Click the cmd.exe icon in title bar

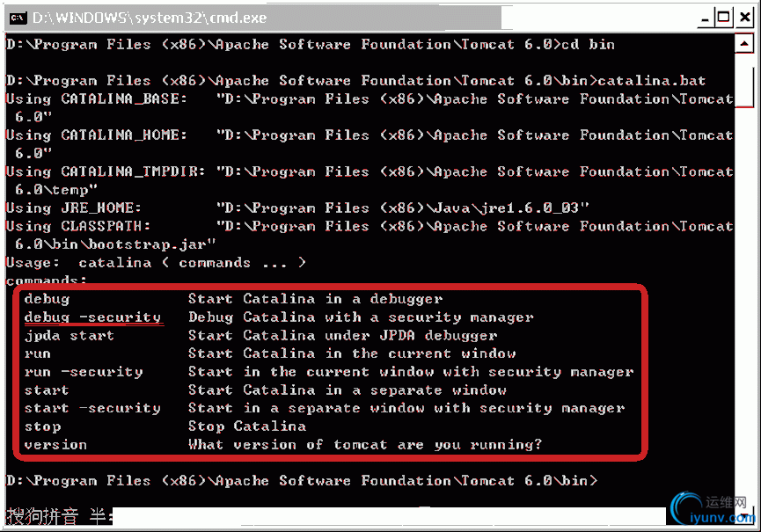(x=18, y=18)
